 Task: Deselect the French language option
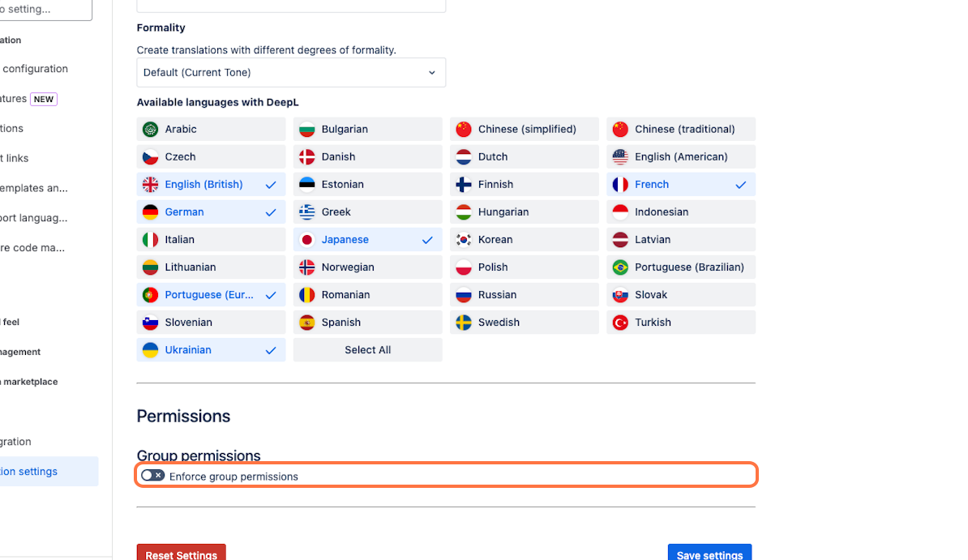coord(680,185)
